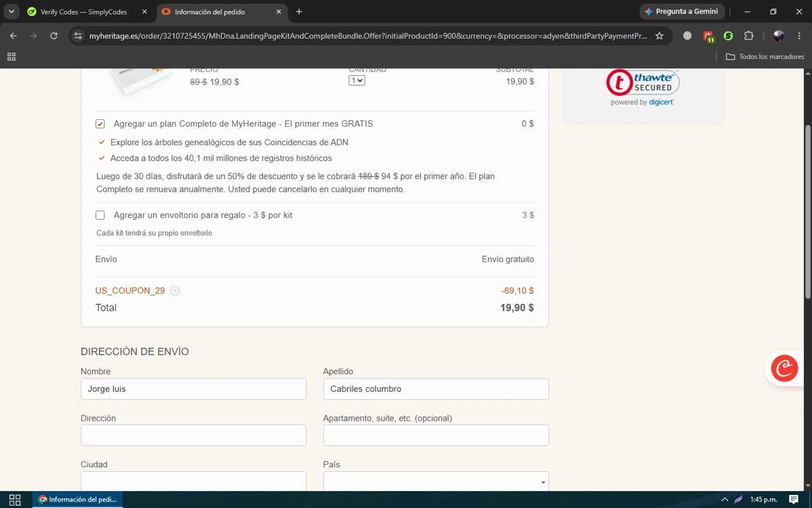Open site information icon in address bar
The width and height of the screenshot is (812, 508).
[78, 36]
